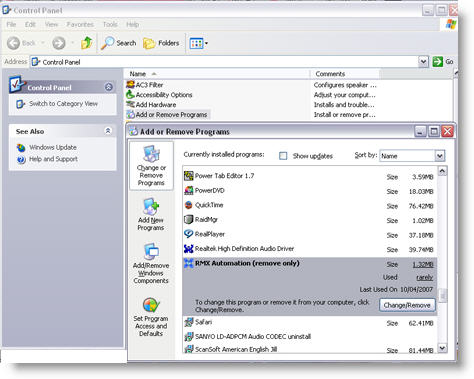Open Help and Support link

[x=53, y=159]
